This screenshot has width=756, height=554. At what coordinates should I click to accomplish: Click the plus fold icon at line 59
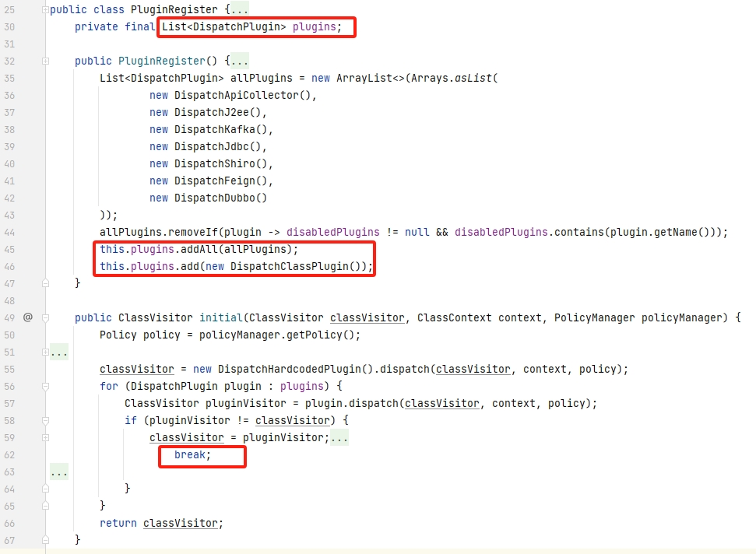click(x=46, y=437)
